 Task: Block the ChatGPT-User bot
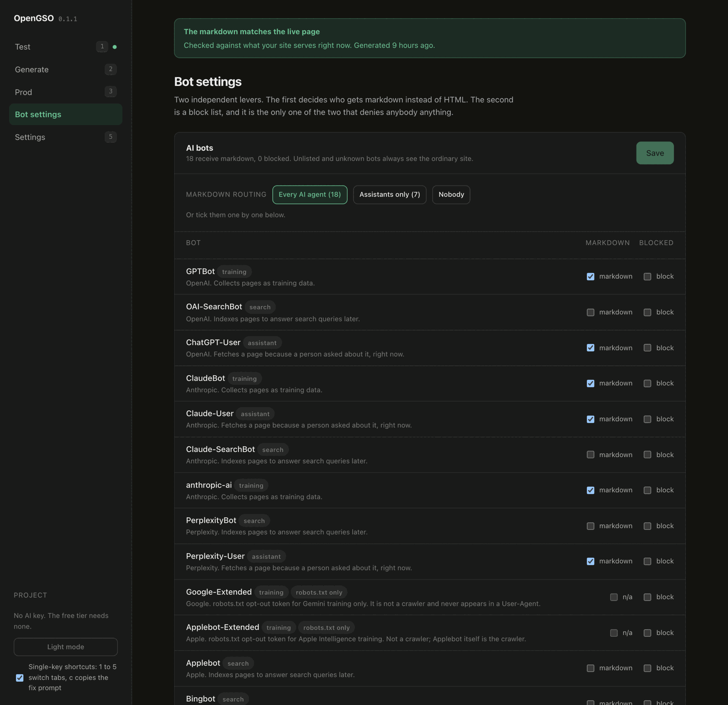tap(647, 348)
